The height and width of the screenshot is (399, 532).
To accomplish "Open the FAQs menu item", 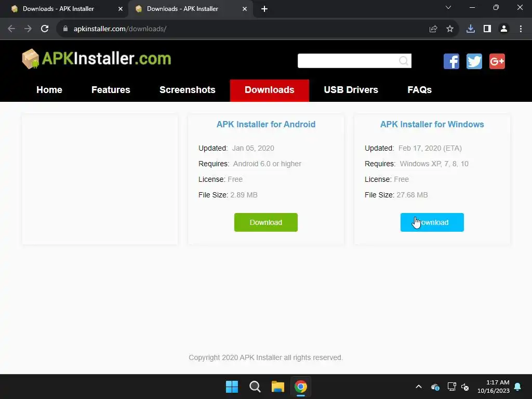I will point(419,90).
